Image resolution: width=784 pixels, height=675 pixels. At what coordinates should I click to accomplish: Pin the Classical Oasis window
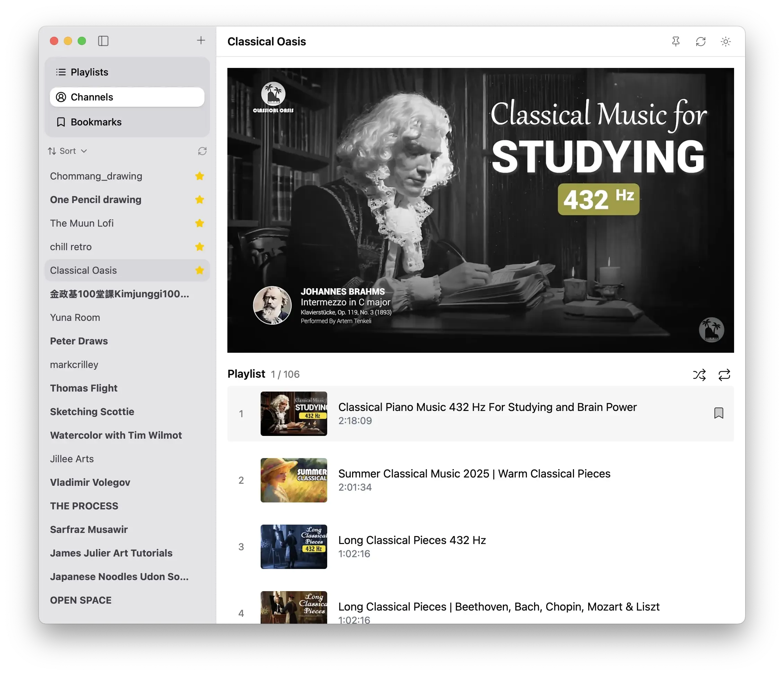(676, 42)
